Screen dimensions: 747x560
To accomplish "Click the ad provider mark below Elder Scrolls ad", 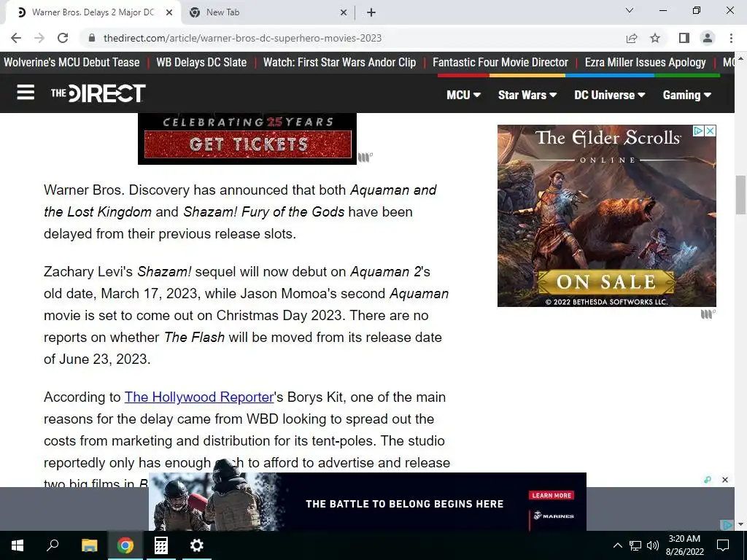I will (x=708, y=314).
